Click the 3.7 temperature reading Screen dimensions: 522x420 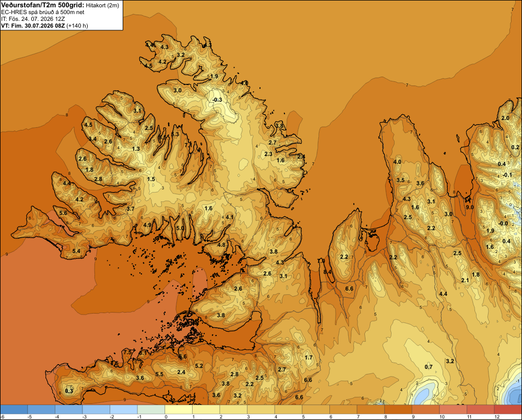click(130, 209)
